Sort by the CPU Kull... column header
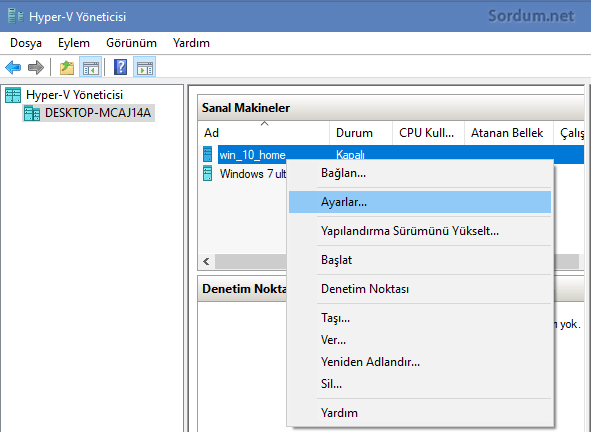This screenshot has height=432, width=591. click(x=428, y=133)
